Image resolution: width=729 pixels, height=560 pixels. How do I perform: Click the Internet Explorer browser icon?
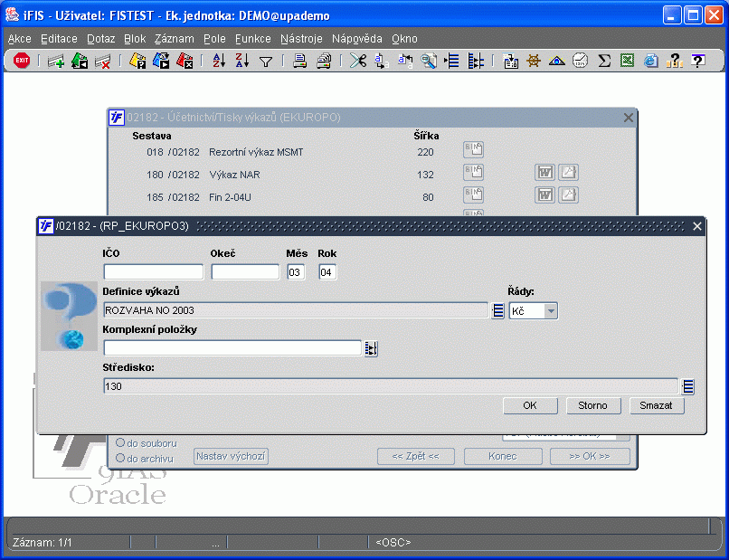coord(651,61)
